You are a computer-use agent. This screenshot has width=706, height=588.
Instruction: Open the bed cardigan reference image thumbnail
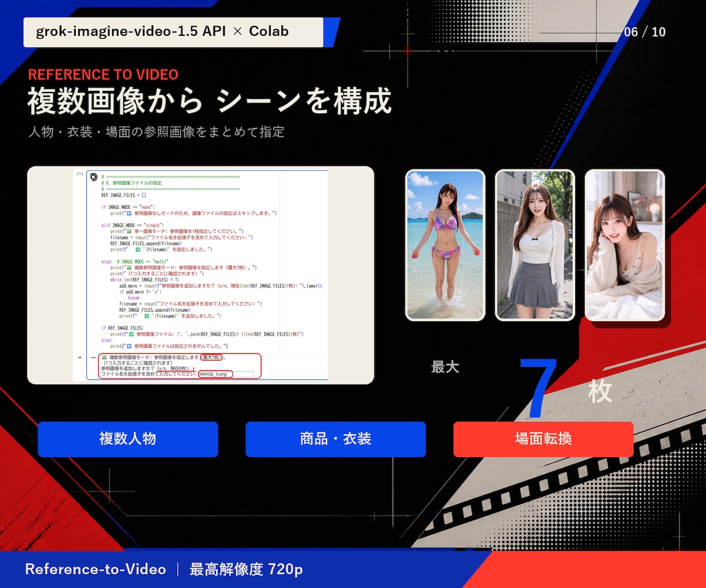625,245
